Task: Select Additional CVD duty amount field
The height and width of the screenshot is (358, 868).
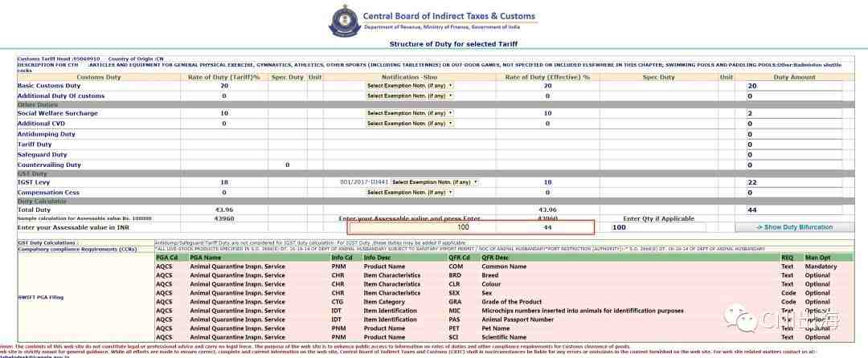Action: pos(794,124)
